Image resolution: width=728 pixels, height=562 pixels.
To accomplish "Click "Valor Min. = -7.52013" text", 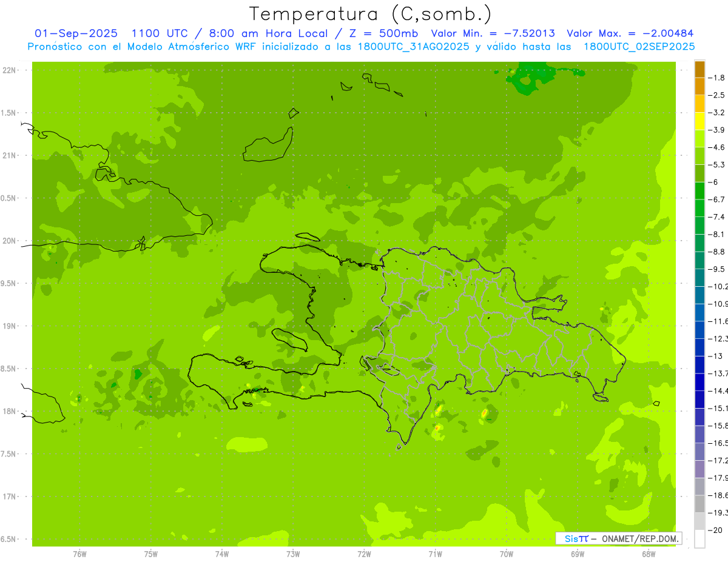I will click(493, 33).
